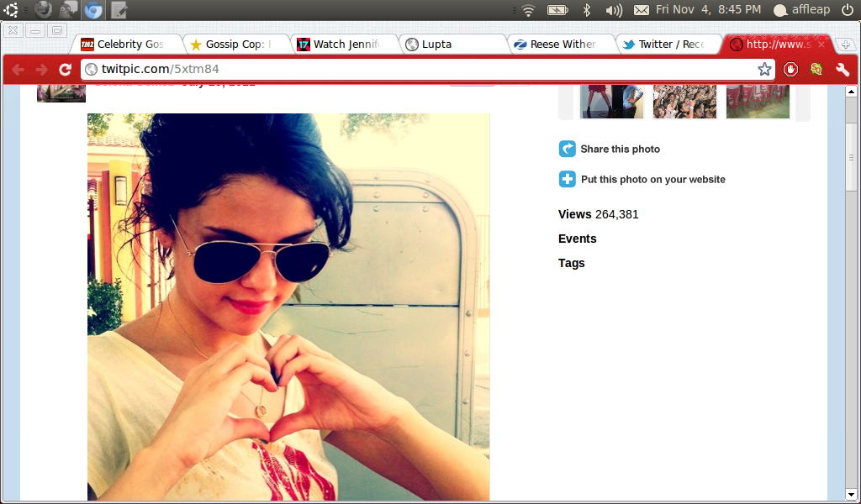Open the Ubuntu logo main menu
Viewport: 861px width, 504px height.
[x=11, y=9]
